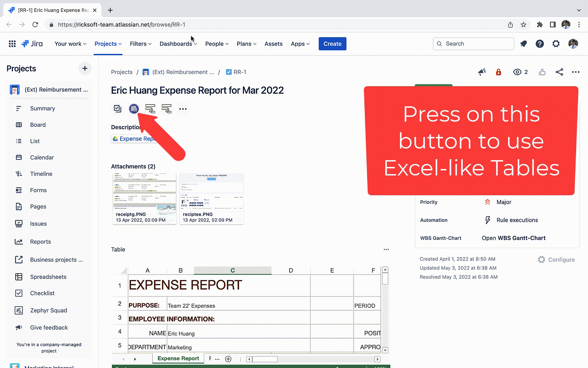Expand the Dashboards dropdown
Image resolution: width=588 pixels, height=368 pixels.
coord(178,44)
